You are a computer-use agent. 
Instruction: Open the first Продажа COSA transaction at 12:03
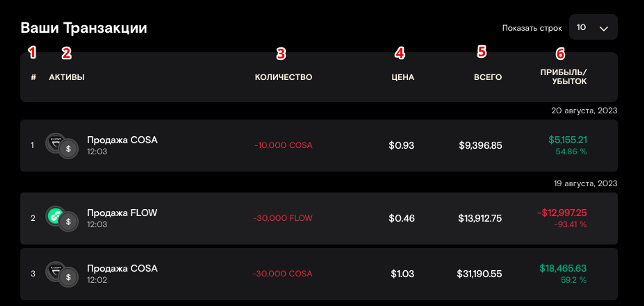pos(122,140)
